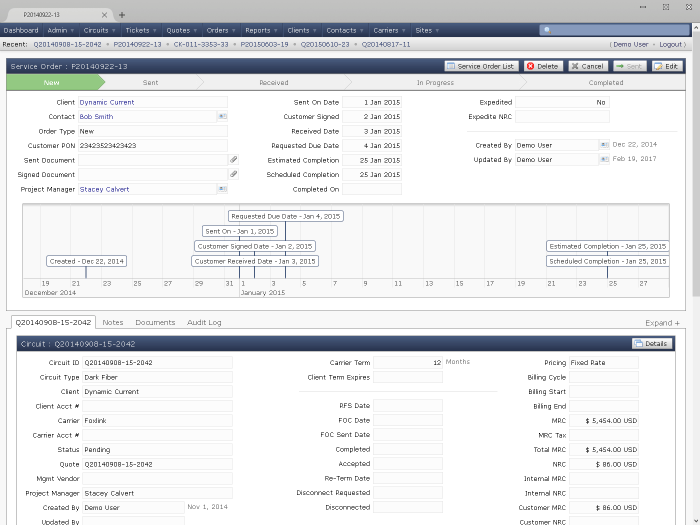This screenshot has width=700, height=525.
Task: Expand all circuit sections
Action: 662,323
